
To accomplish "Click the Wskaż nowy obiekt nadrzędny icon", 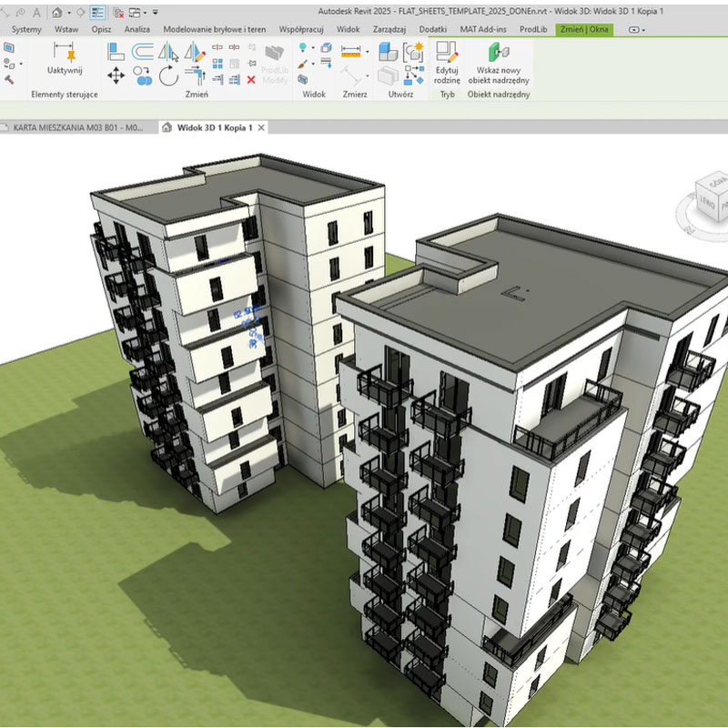I will pos(498,53).
